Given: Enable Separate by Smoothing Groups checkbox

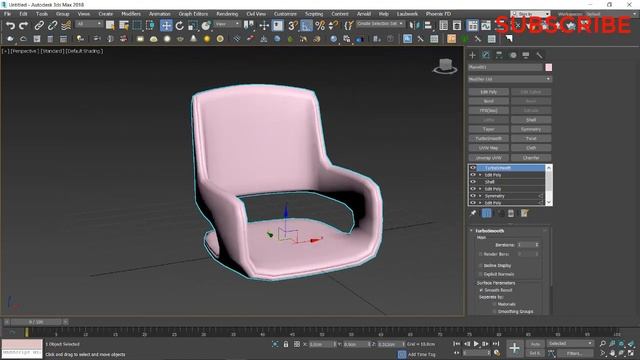Looking at the screenshot, I should [x=494, y=311].
